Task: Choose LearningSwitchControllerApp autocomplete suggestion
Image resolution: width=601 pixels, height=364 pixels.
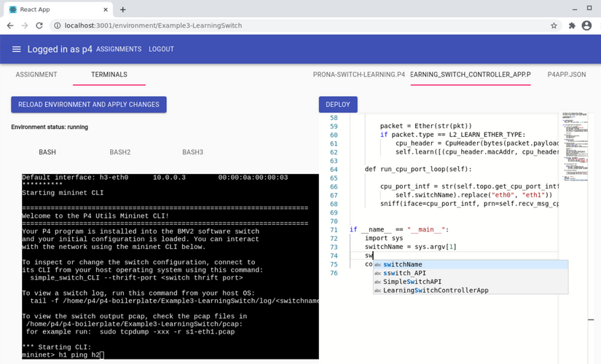Action: (471, 290)
